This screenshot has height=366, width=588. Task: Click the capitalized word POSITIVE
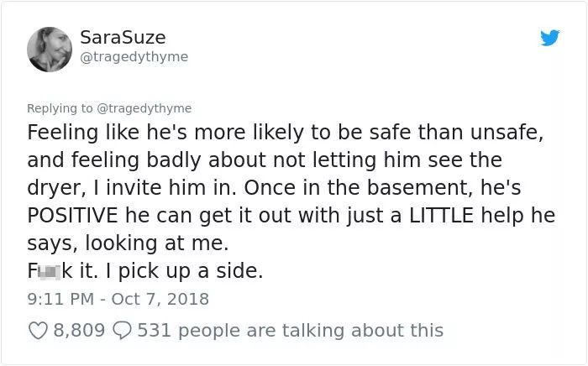72,216
